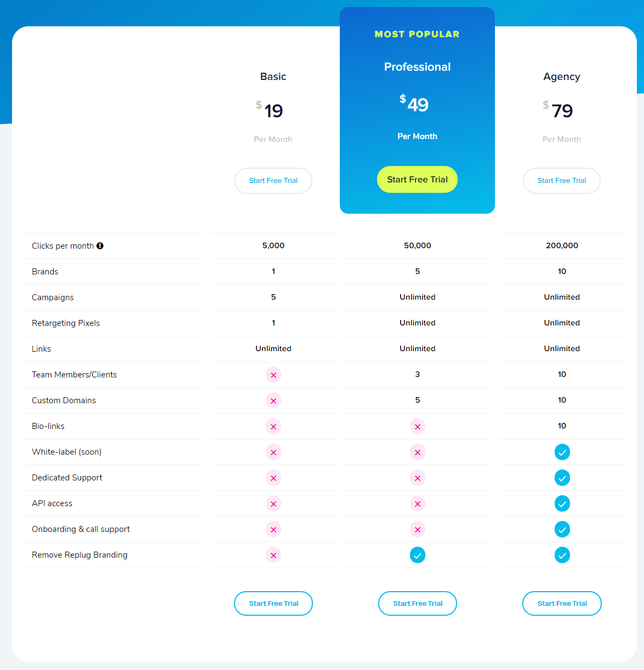Click Agency's Dedicated Support checkmark icon
This screenshot has width=644, height=670.
click(x=562, y=478)
